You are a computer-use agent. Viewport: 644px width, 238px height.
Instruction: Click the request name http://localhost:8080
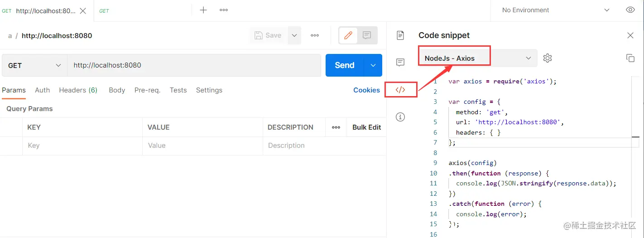(x=57, y=36)
